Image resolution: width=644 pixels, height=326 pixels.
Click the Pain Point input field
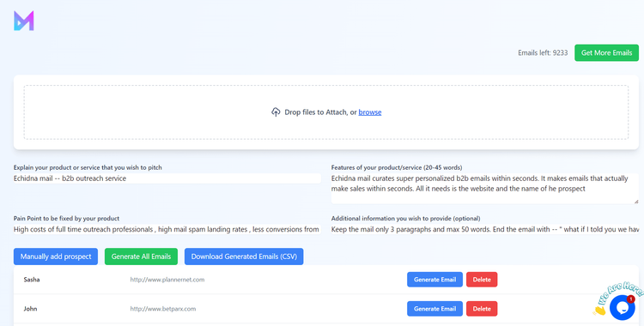coord(167,230)
